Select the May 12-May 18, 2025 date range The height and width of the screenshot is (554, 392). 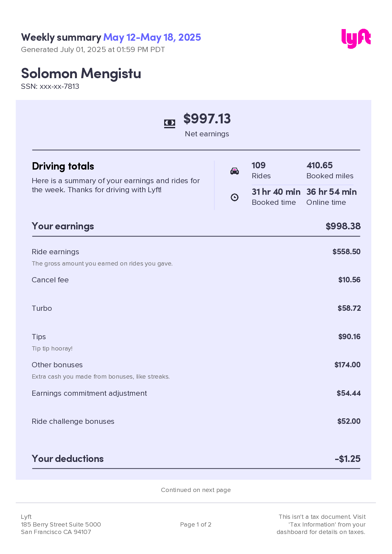coord(152,37)
